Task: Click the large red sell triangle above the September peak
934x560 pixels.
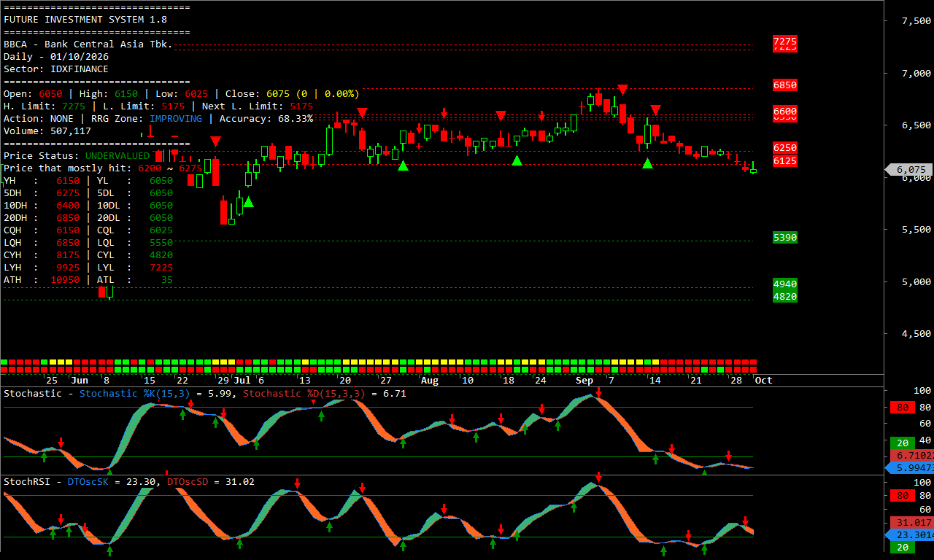Action: pyautogui.click(x=622, y=90)
